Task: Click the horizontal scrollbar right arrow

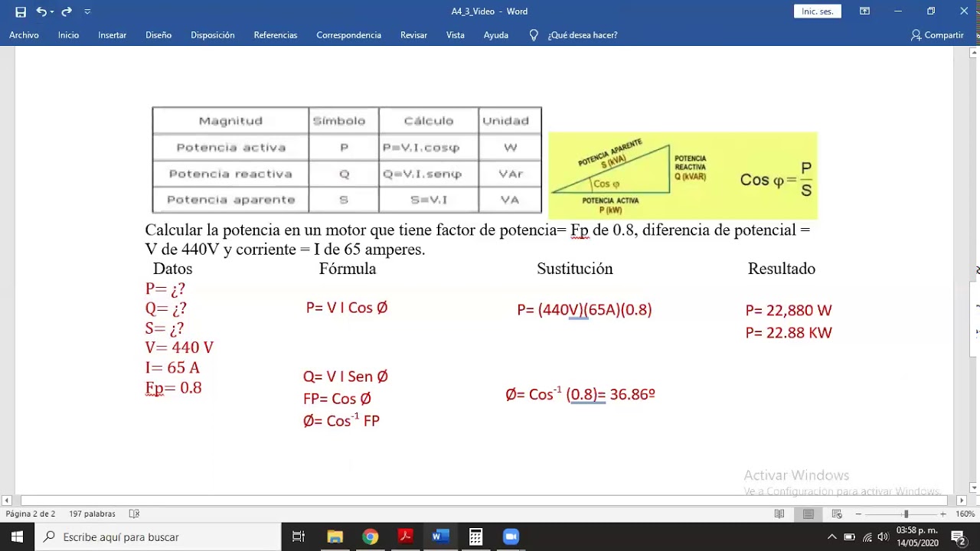Action: click(x=962, y=500)
